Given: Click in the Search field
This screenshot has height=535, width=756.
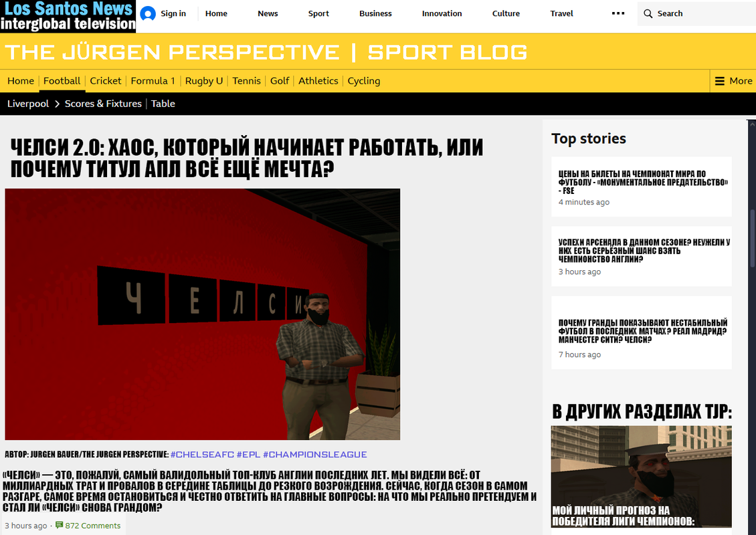Looking at the screenshot, I should [x=696, y=13].
